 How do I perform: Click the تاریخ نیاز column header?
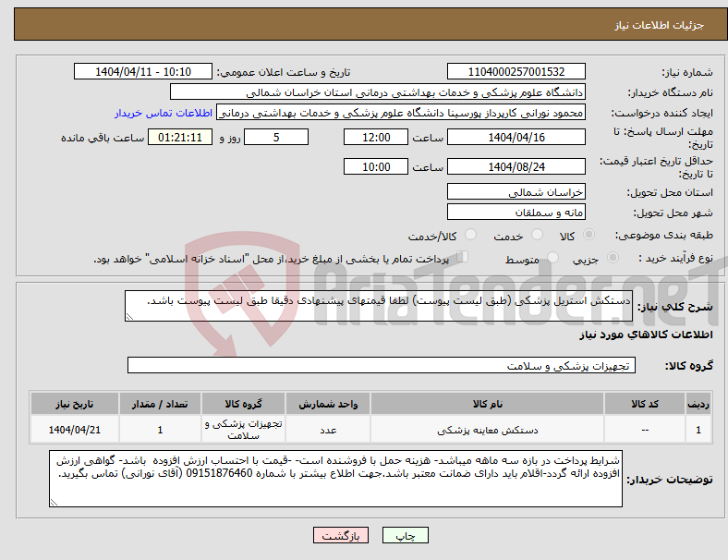[x=74, y=404]
